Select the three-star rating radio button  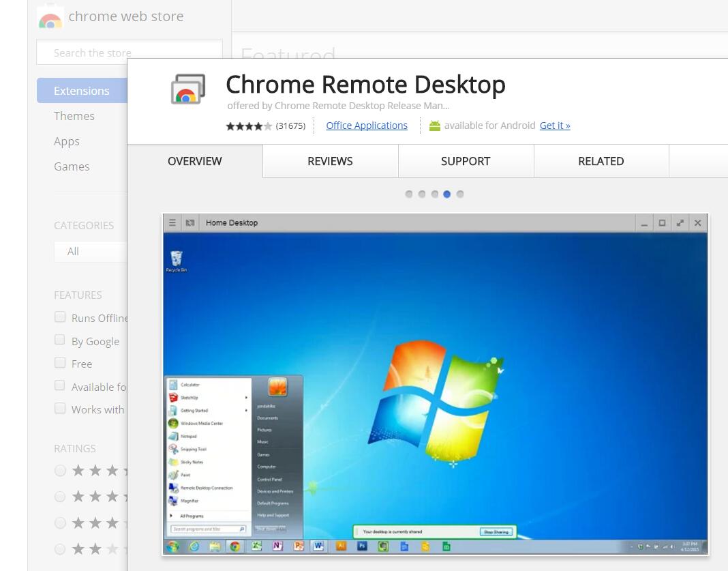tap(60, 523)
